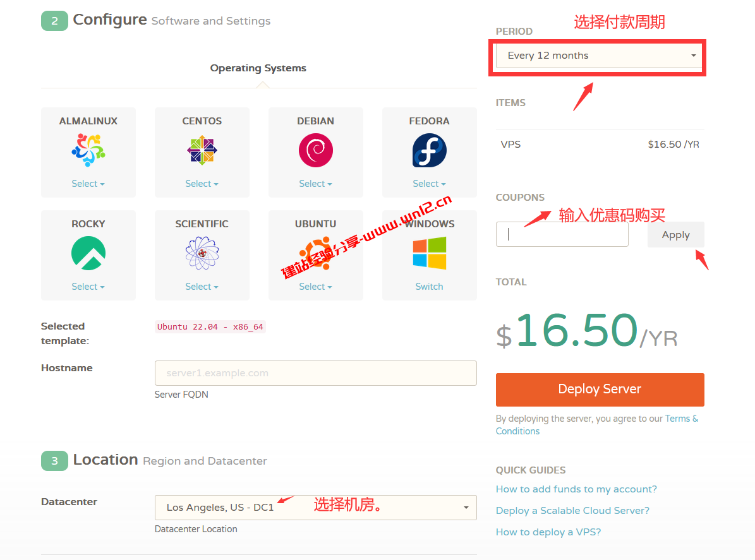Click the Fedora logo icon
The height and width of the screenshot is (560, 755).
(x=429, y=150)
